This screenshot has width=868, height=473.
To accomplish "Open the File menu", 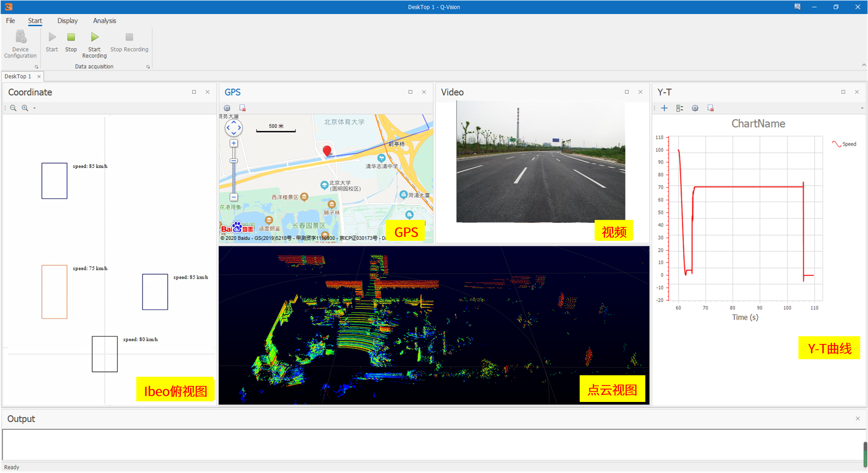I will [x=10, y=21].
